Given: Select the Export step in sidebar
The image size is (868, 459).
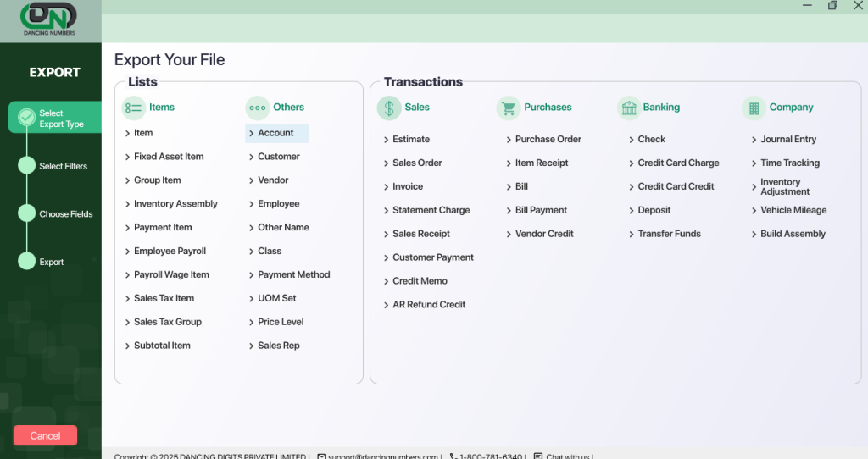Looking at the screenshot, I should (41, 262).
